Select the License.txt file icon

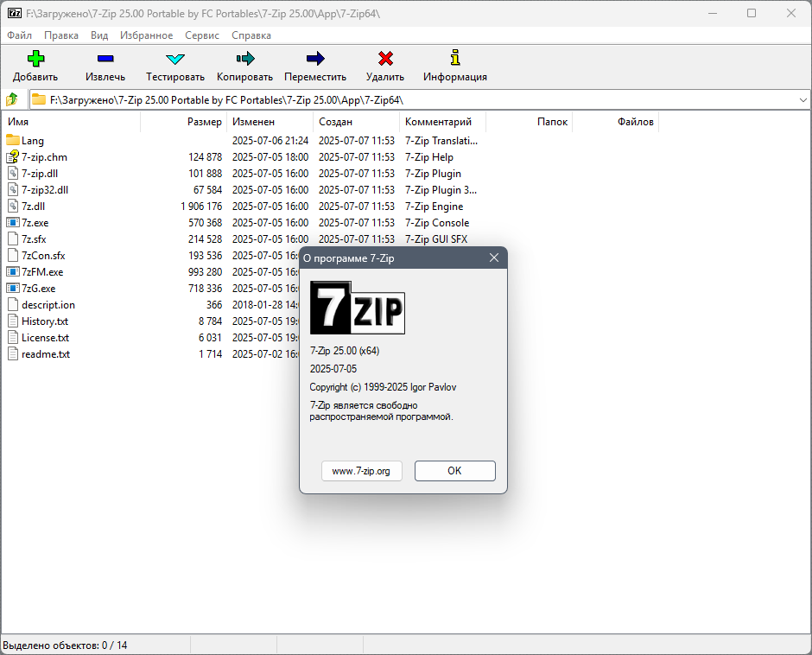[x=12, y=337]
